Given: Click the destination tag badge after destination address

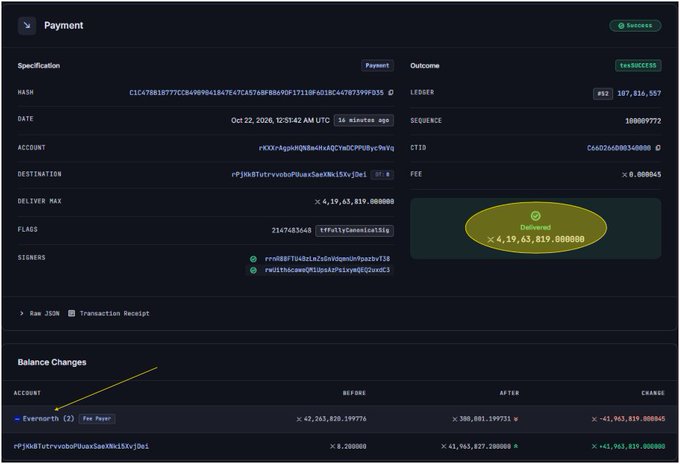Looking at the screenshot, I should coord(382,174).
